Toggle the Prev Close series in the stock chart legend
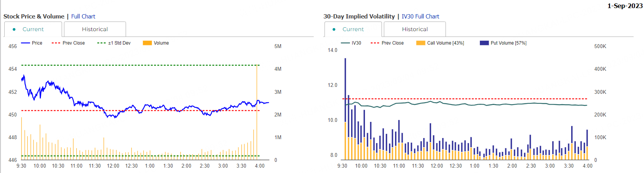This screenshot has width=644, height=173. coord(74,43)
